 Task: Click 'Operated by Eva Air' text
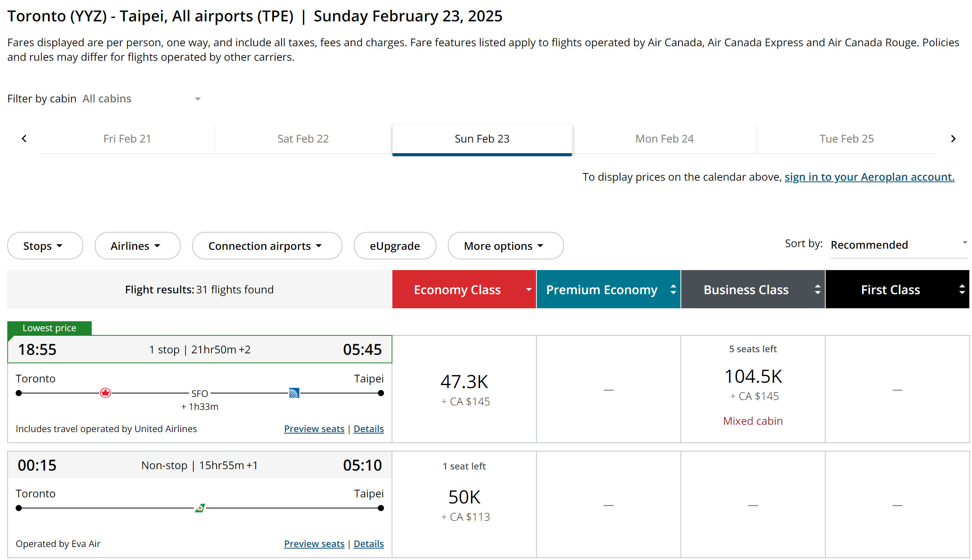[58, 544]
